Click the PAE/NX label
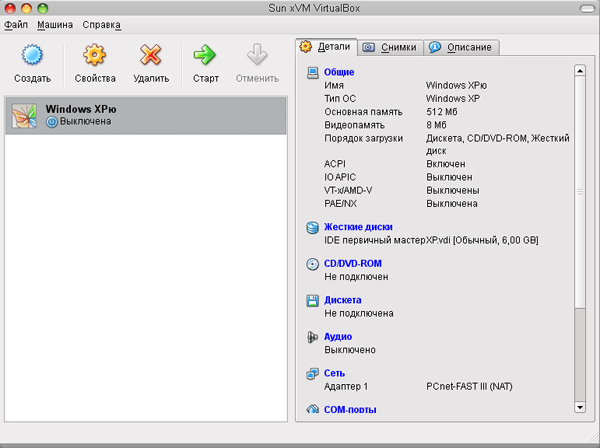Screen dimensions: 600x448 click(x=341, y=204)
